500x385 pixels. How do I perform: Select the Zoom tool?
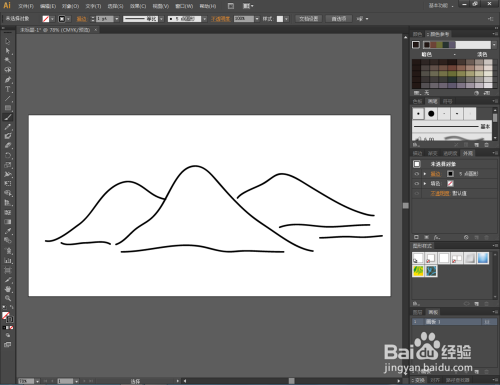click(x=8, y=298)
